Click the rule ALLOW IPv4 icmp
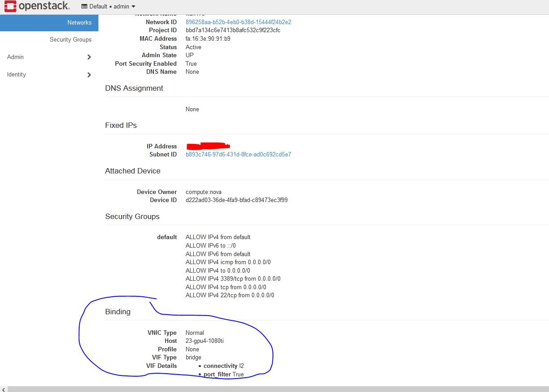The image size is (549, 392). coord(228,262)
